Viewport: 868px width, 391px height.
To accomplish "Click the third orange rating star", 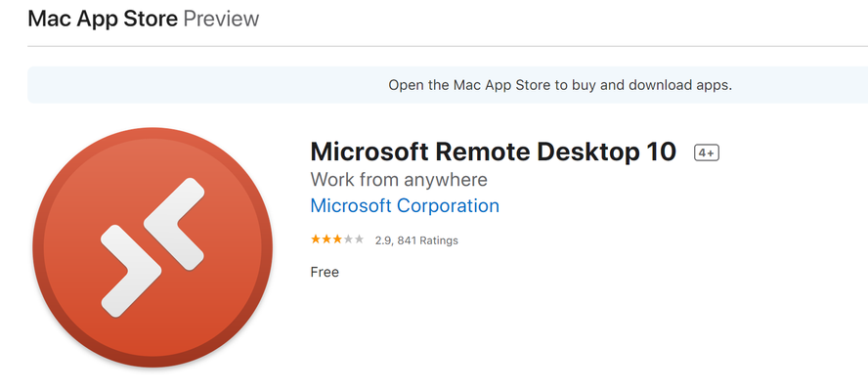I will (x=337, y=239).
